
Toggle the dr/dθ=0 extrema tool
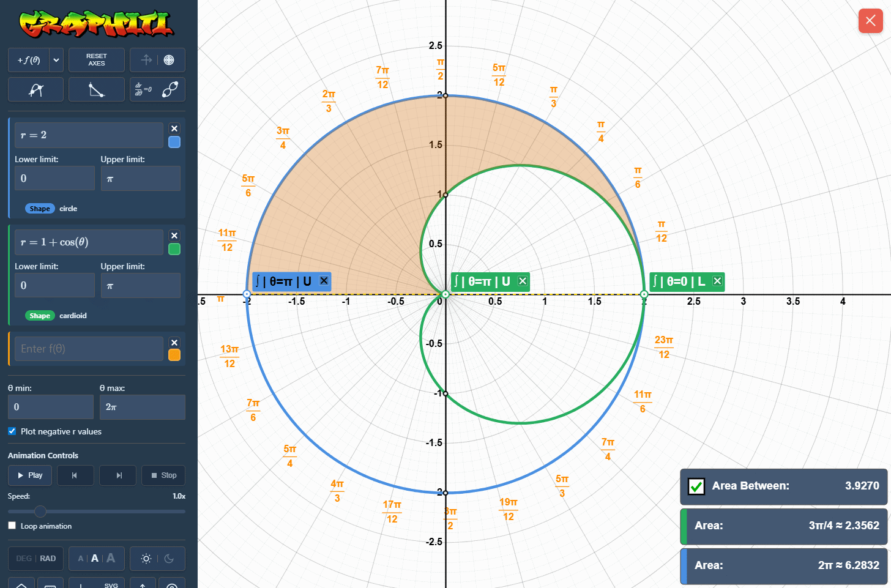[143, 89]
